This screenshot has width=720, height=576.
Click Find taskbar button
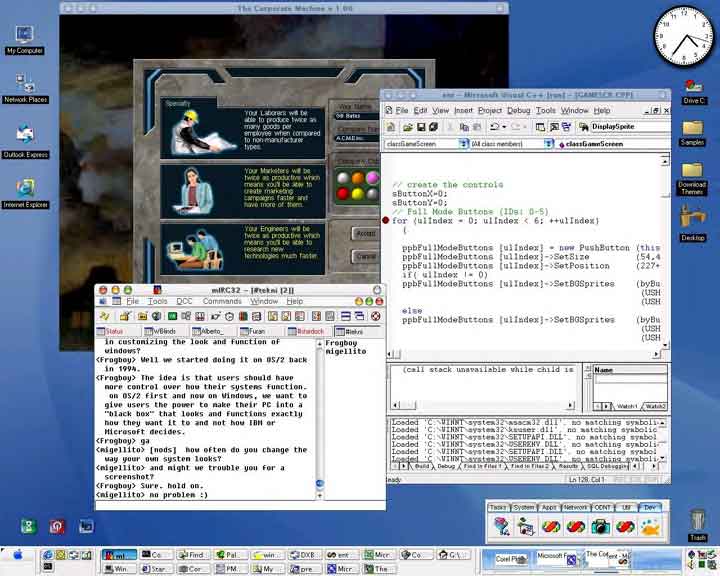tap(193, 555)
